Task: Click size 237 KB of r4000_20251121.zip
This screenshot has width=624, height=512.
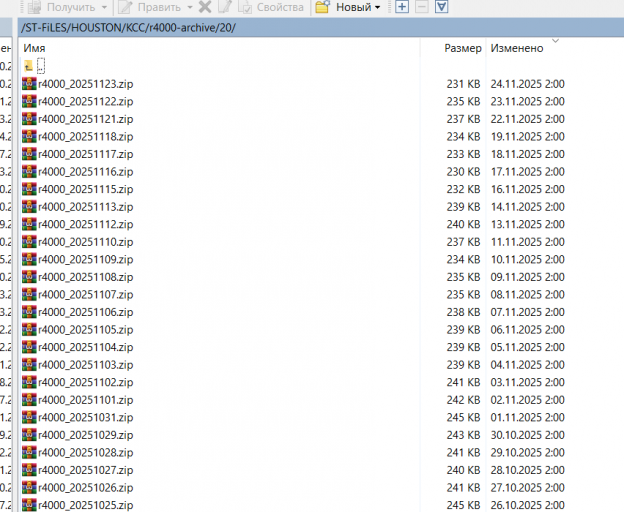Action: pos(463,119)
